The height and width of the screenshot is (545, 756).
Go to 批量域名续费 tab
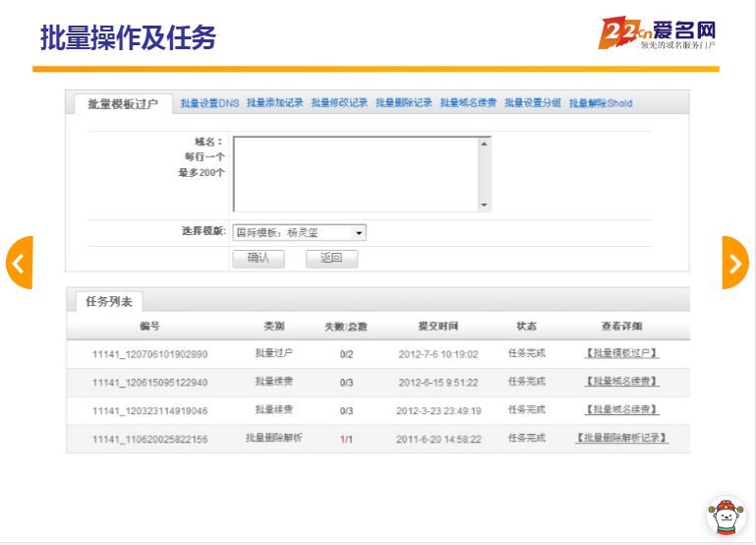468,103
